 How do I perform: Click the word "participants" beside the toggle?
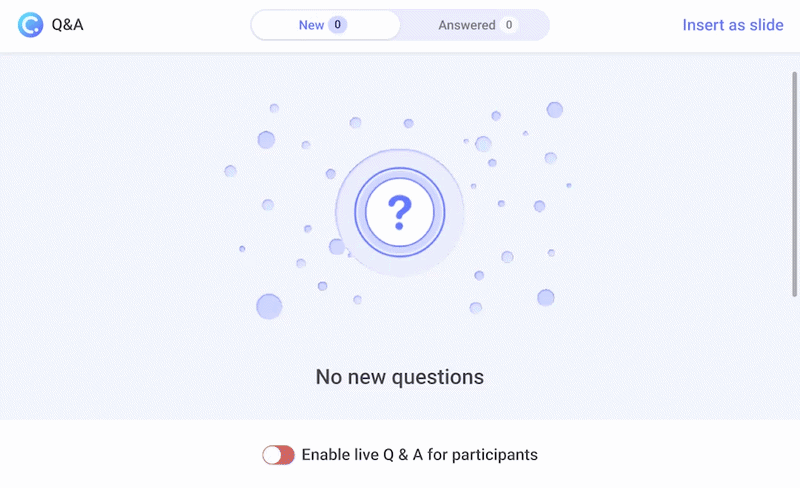tap(495, 455)
